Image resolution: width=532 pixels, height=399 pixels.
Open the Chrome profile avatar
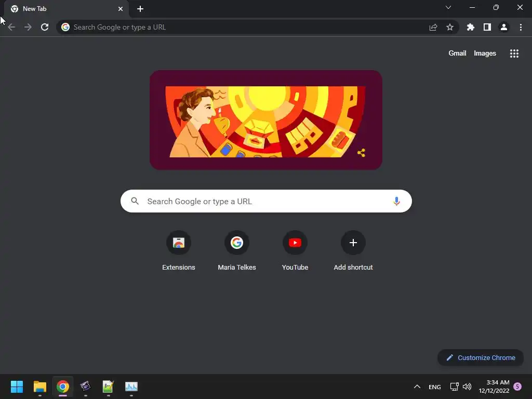[504, 27]
